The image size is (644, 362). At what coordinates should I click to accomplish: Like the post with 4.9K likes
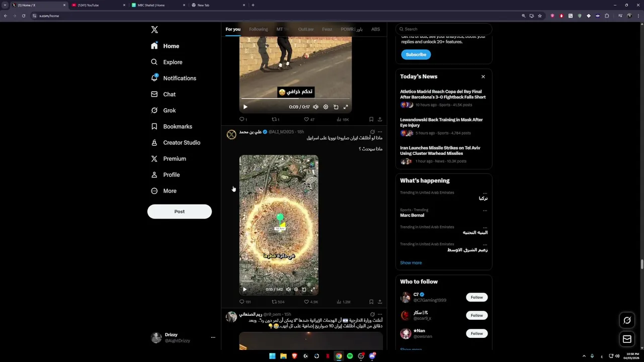pyautogui.click(x=311, y=302)
